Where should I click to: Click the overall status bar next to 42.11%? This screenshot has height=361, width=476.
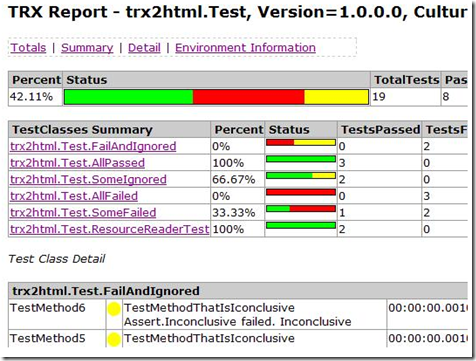tap(216, 97)
